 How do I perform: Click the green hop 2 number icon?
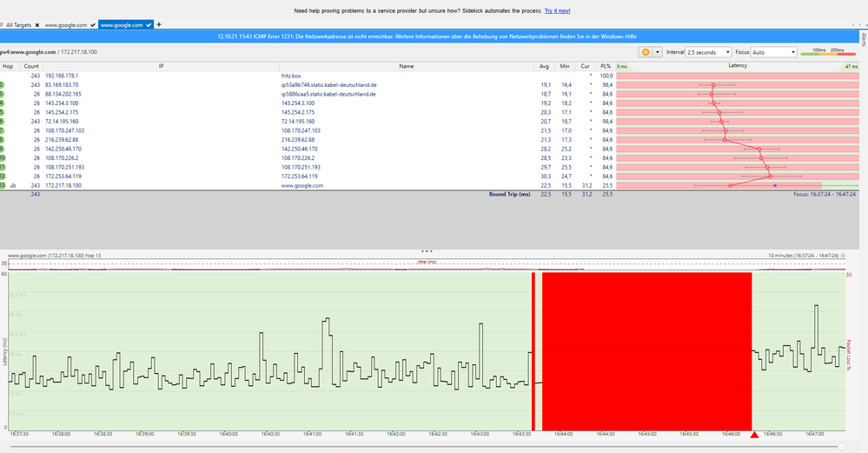3,85
